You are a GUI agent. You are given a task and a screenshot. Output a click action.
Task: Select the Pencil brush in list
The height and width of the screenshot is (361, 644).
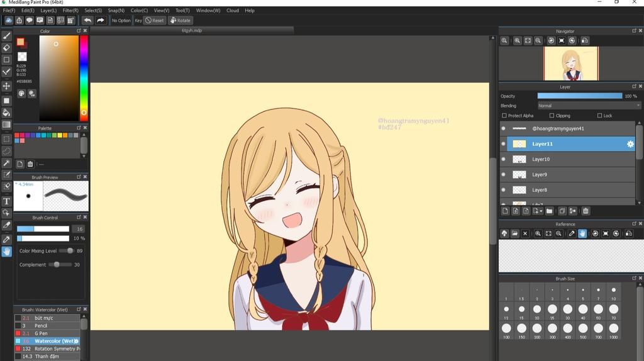click(x=47, y=326)
